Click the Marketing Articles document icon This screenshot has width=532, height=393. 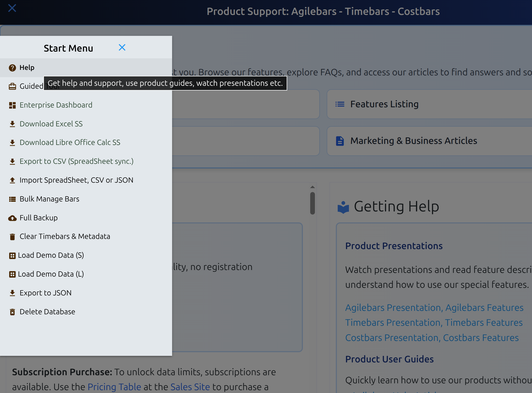pos(340,141)
